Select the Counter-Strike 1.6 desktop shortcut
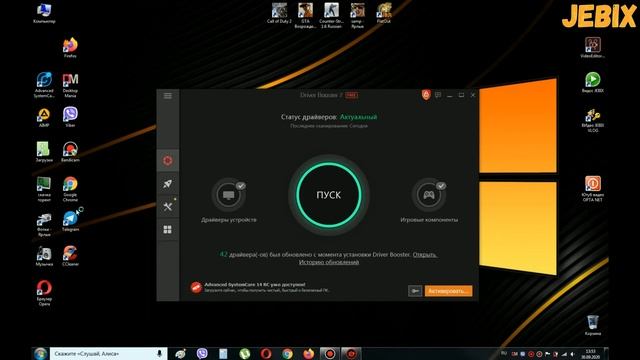 click(x=331, y=16)
